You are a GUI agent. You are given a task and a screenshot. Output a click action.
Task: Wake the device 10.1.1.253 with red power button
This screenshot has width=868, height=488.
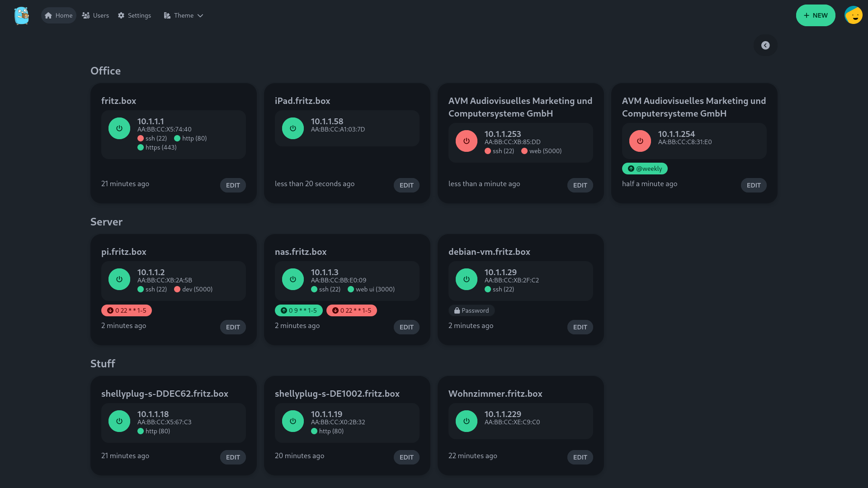coord(466,141)
